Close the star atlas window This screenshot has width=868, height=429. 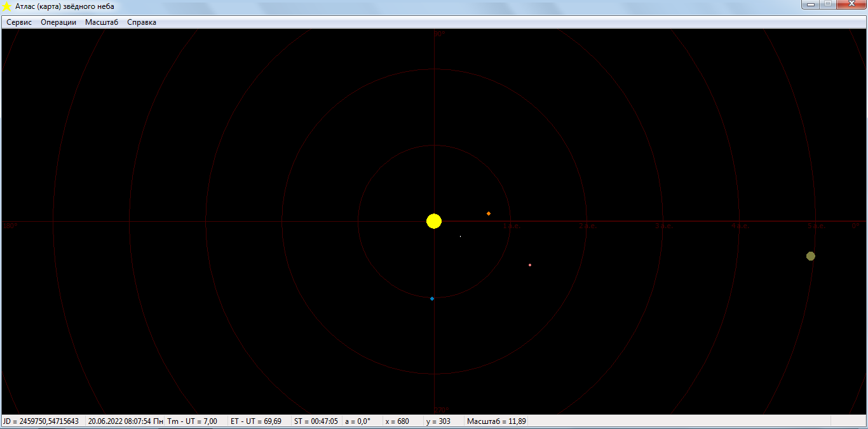tap(850, 4)
